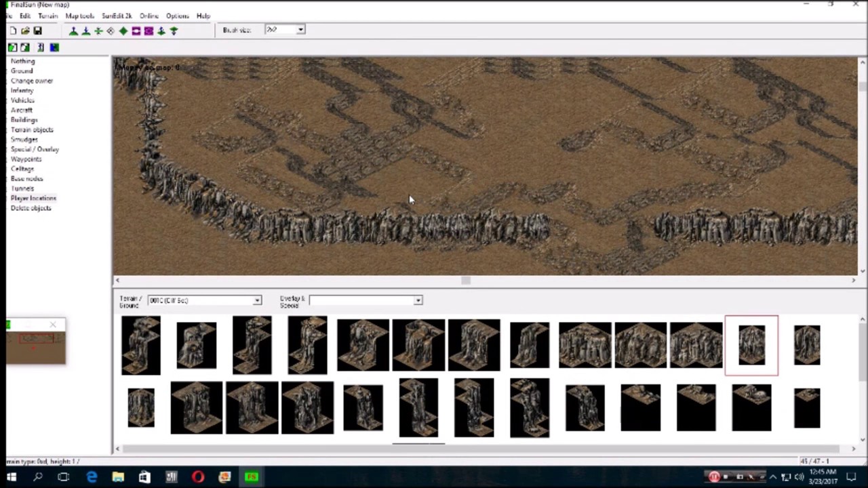Click the tile palette's right scroll arrow
This screenshot has width=868, height=488.
pos(853,448)
